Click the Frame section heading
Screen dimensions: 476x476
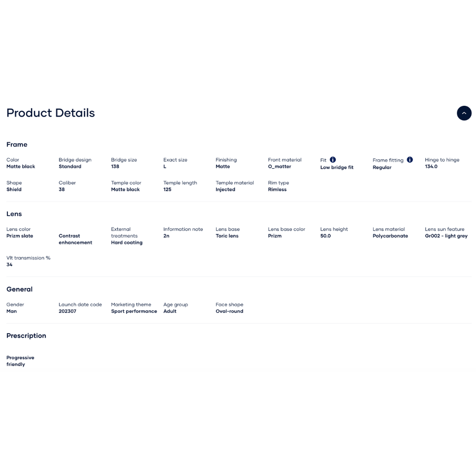pos(17,145)
